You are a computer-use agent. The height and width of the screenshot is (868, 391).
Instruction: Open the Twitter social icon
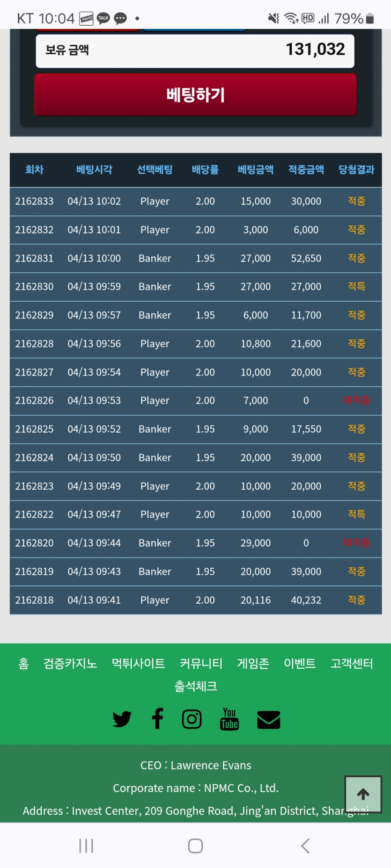click(122, 719)
